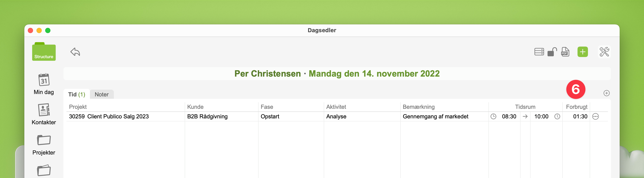Switch to the Noter tab

point(101,94)
